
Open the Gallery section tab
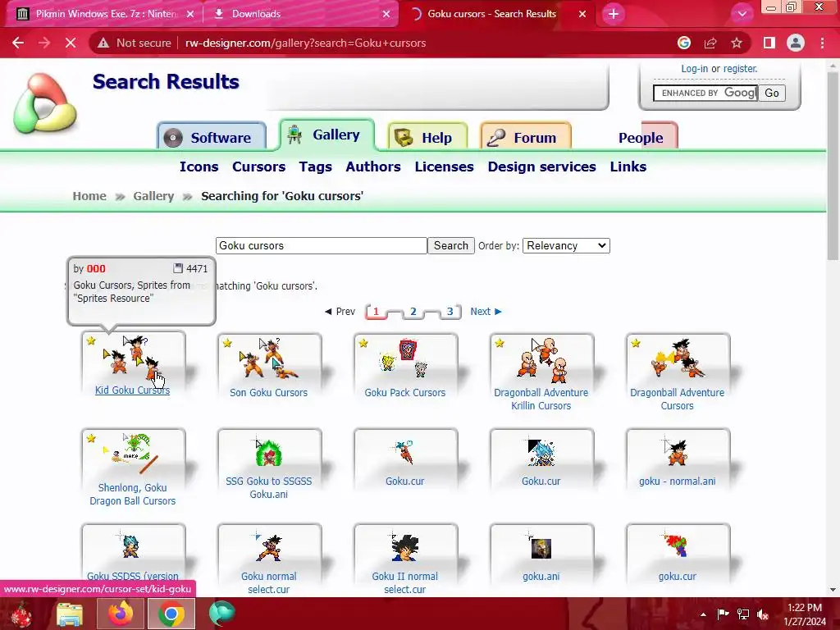coord(326,135)
